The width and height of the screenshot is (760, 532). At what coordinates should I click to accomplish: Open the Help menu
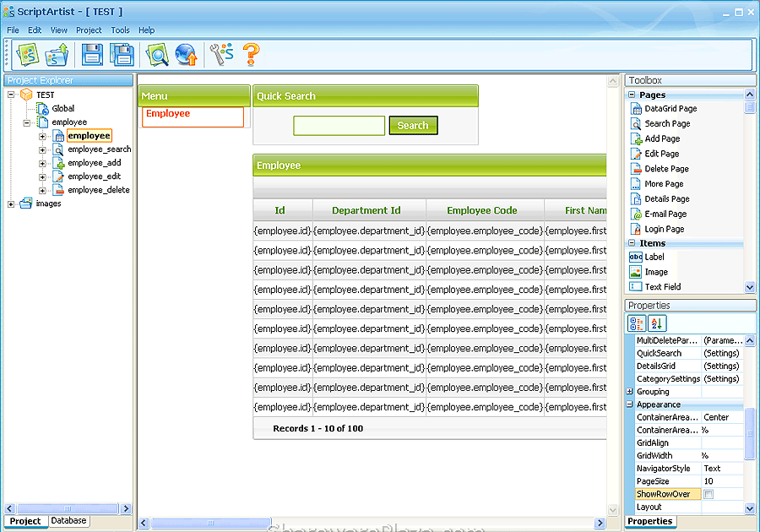(146, 30)
